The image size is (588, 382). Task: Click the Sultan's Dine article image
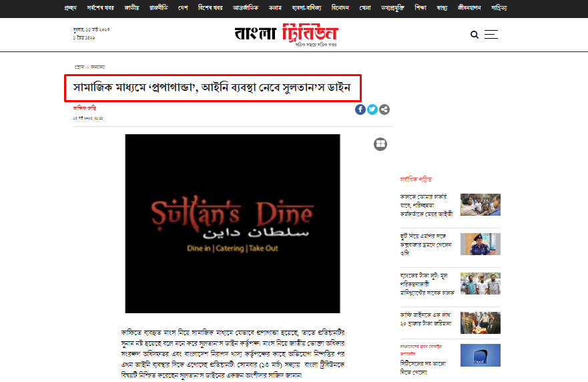232,224
